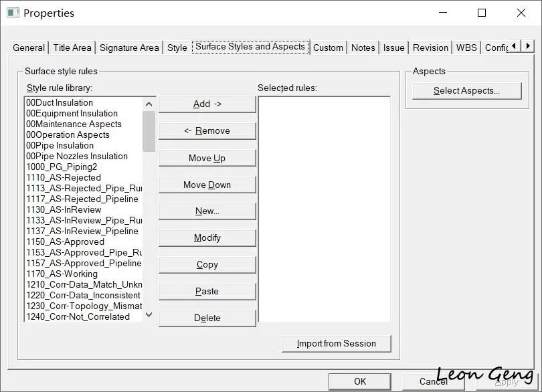This screenshot has height=392, width=542.
Task: Click the Import from Session button
Action: (x=337, y=344)
